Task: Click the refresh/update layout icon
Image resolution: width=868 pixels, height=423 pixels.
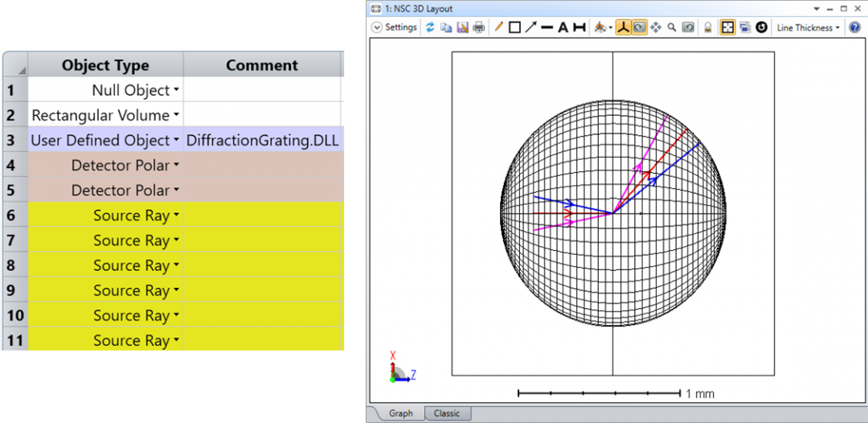Action: (430, 27)
